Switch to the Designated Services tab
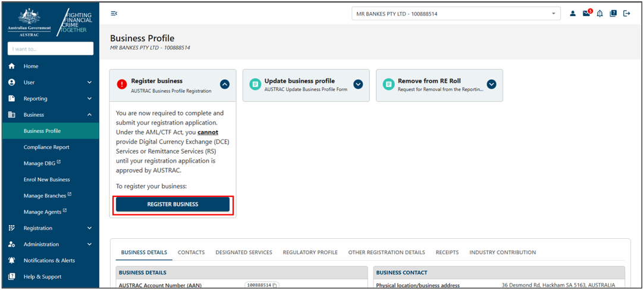 (x=244, y=252)
